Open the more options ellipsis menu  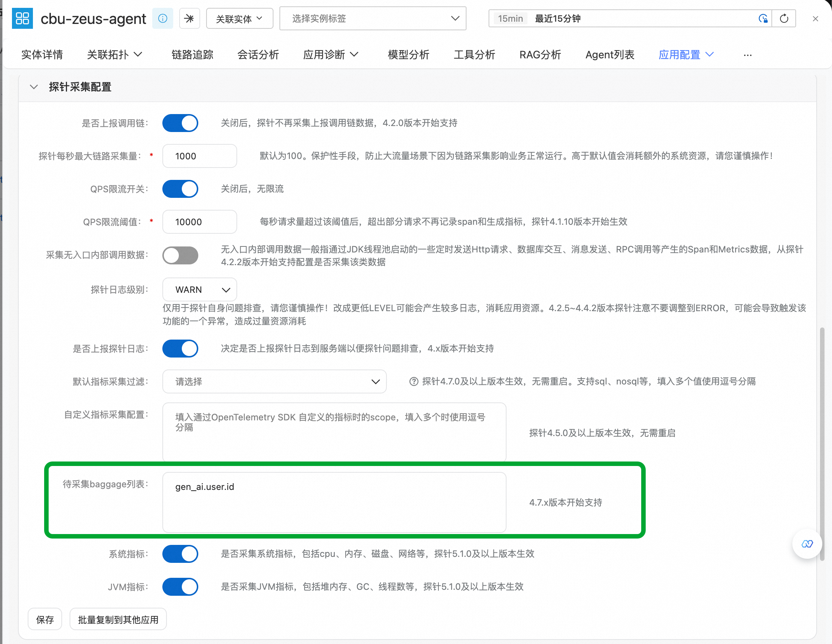(x=747, y=55)
